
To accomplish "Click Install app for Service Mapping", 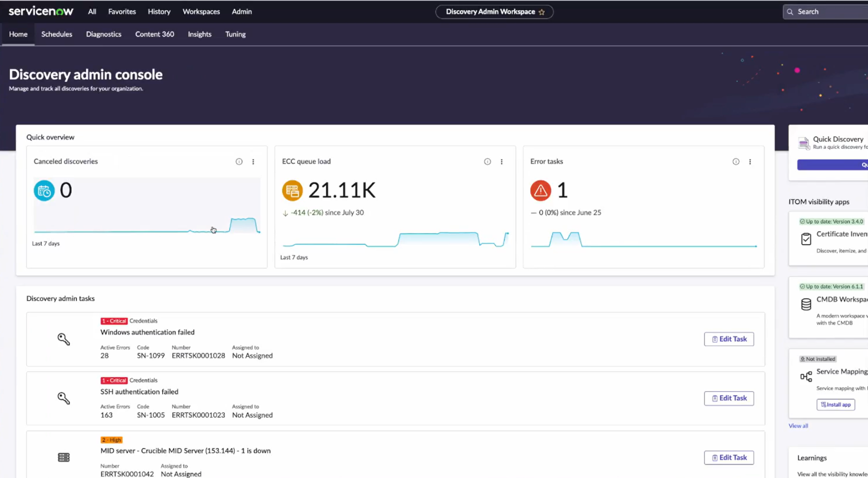I will (x=835, y=404).
